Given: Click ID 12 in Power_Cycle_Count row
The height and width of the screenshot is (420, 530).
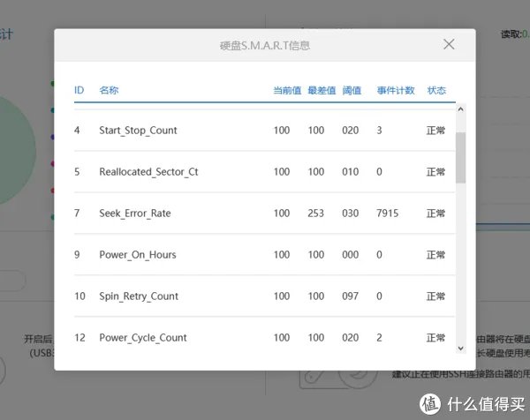Looking at the screenshot, I should (79, 338).
